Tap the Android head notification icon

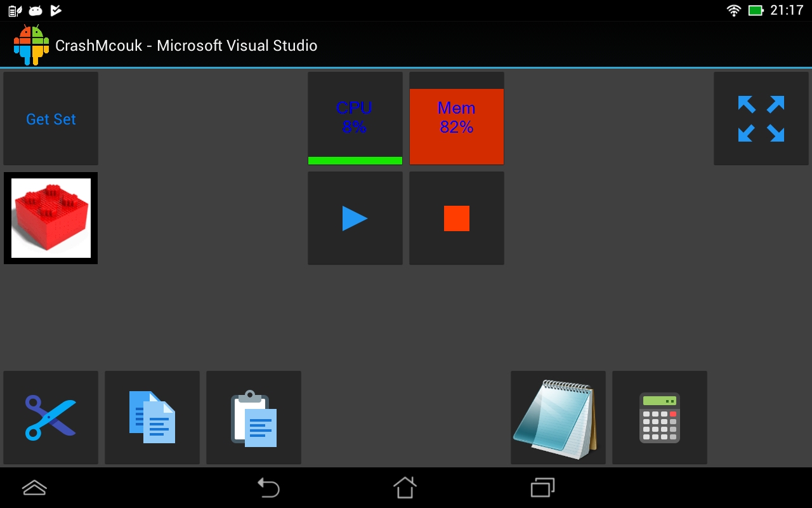coord(36,10)
